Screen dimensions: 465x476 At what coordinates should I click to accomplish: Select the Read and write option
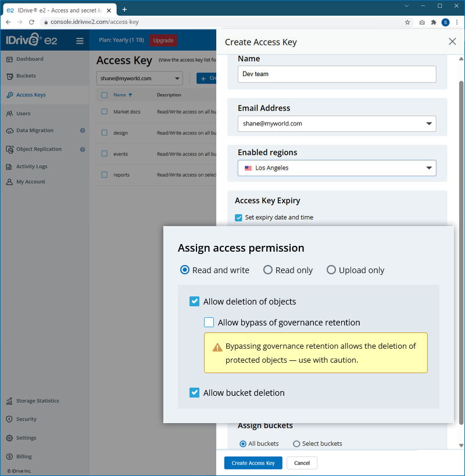184,270
